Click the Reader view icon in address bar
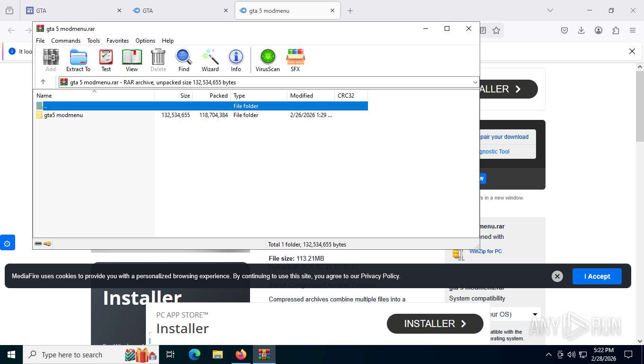 (483, 30)
